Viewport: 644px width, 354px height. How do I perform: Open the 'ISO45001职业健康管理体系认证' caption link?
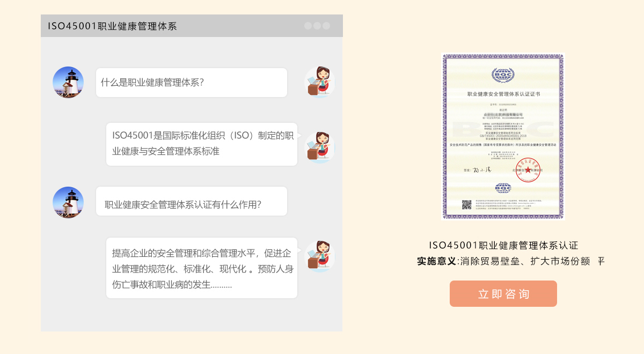pyautogui.click(x=503, y=246)
